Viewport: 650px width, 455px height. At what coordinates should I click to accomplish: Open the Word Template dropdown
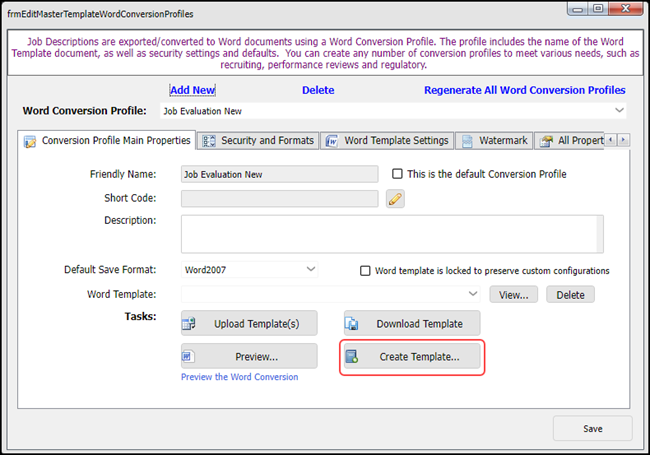(x=473, y=294)
